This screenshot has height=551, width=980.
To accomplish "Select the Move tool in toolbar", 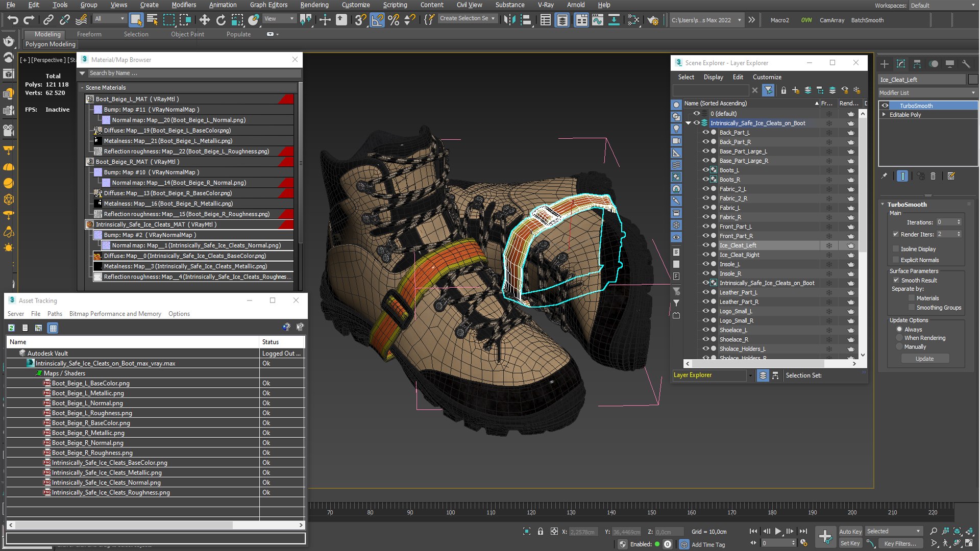I will coord(204,20).
